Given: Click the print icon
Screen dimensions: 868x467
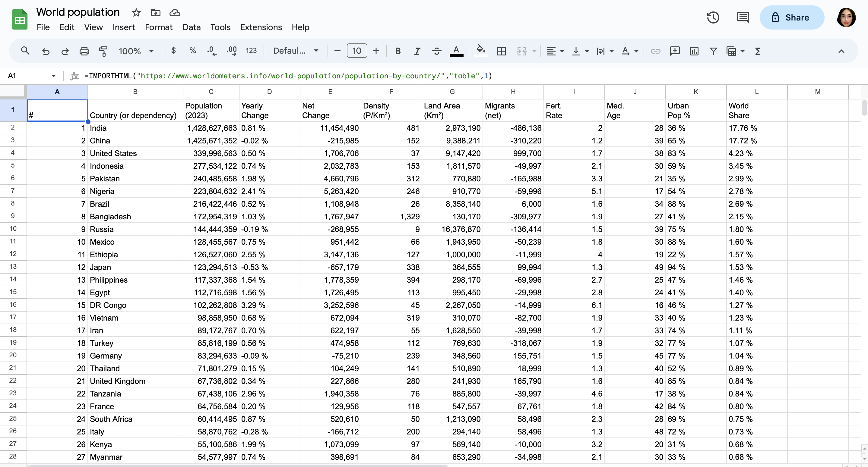Looking at the screenshot, I should pyautogui.click(x=84, y=51).
